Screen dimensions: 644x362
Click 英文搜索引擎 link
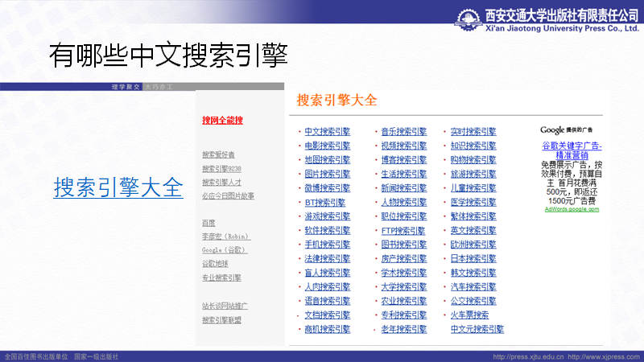[x=473, y=230]
